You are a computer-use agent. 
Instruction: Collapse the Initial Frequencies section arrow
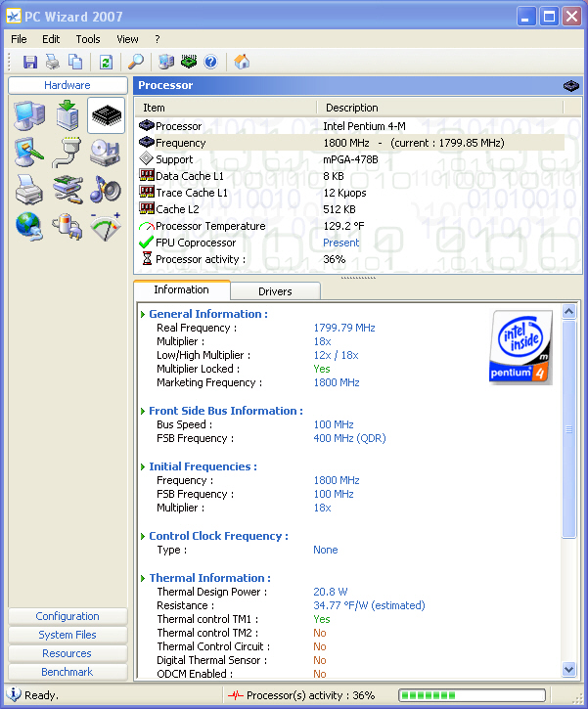click(143, 466)
